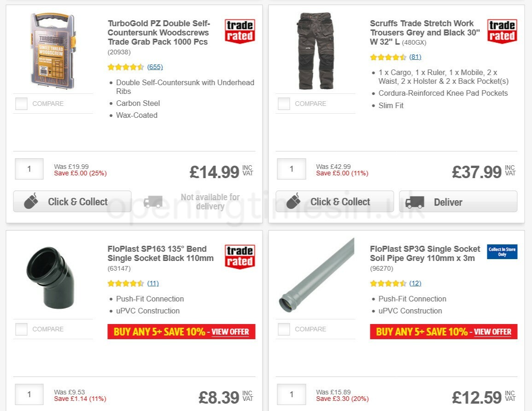Viewport: 532px width, 411px height.
Task: Enable Compare for Scruffs work trousers
Action: [283, 104]
